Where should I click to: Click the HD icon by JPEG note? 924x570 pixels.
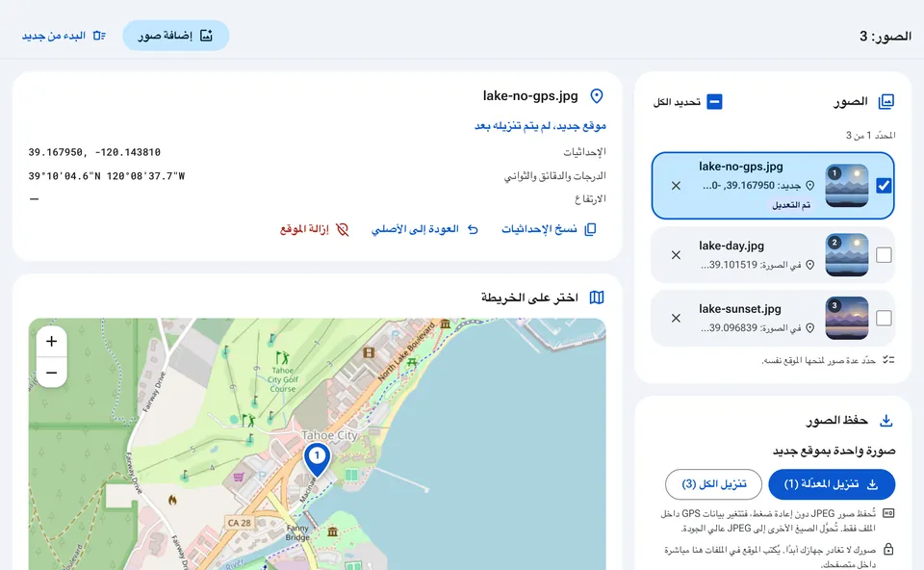point(888,513)
